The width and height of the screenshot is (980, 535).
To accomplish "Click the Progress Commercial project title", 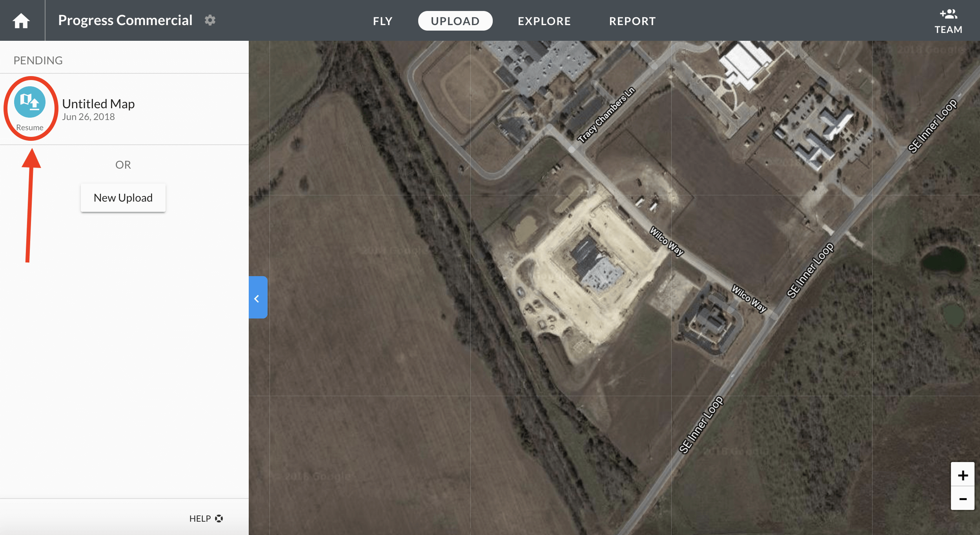I will [125, 20].
